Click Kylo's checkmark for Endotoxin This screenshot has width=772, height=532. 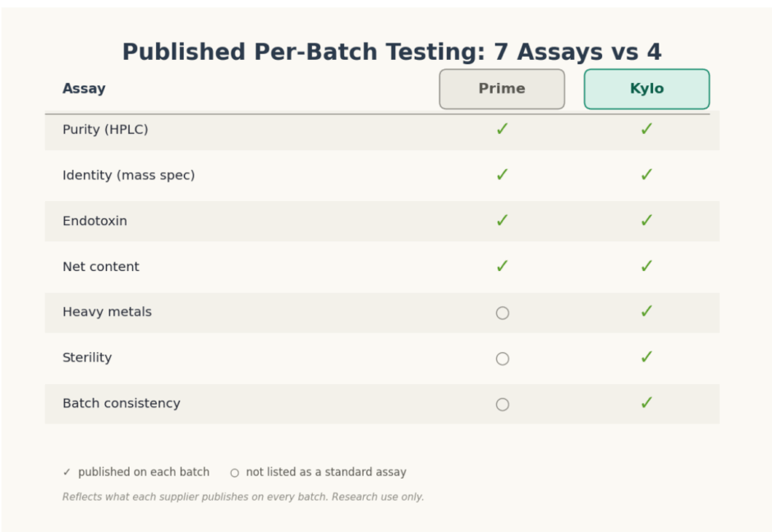[x=646, y=221]
